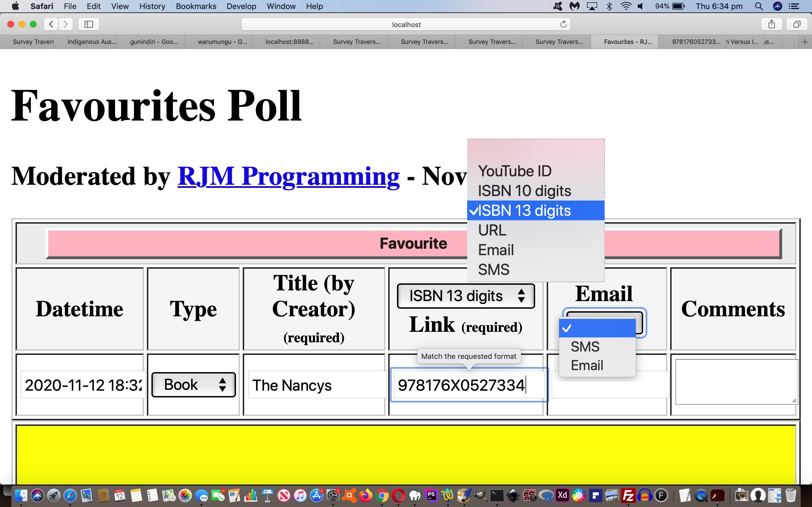
Task: Toggle the Safari sidebar button
Action: [x=89, y=24]
